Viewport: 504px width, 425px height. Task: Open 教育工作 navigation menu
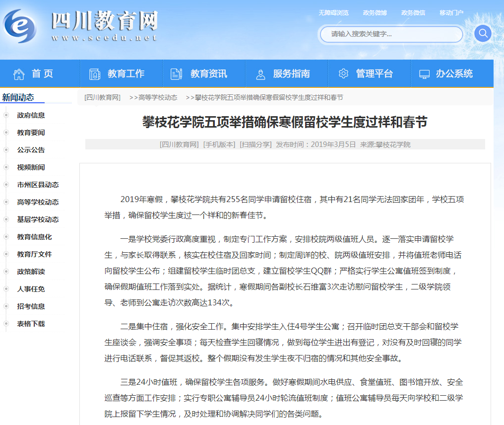point(126,74)
